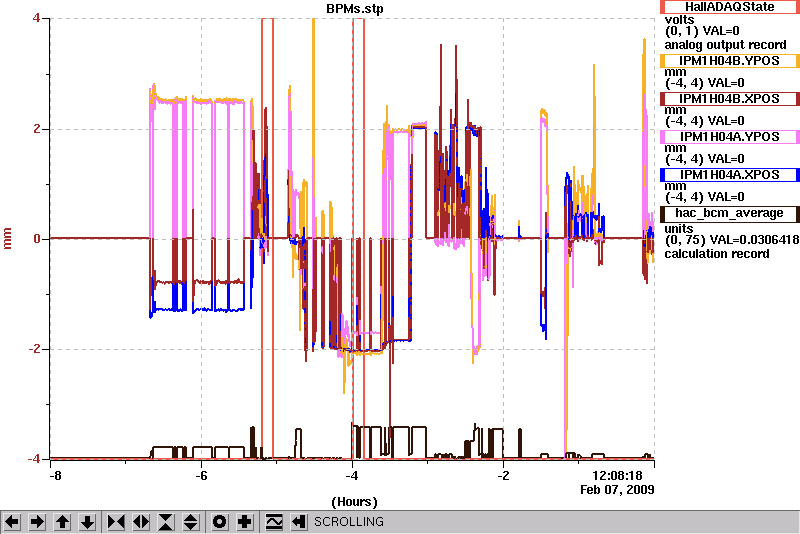This screenshot has height=534, width=800.
Task: Click the 'calculation record' description
Action: (717, 254)
